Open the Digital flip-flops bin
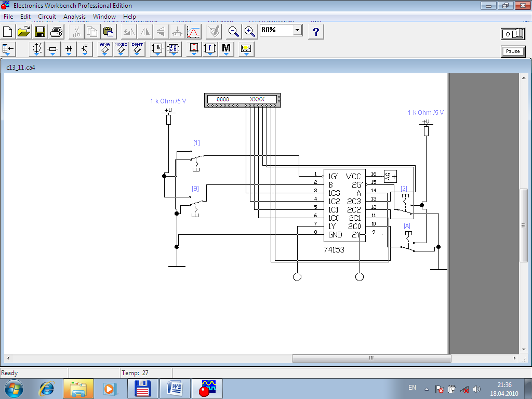Viewport: 532px width, 399px height. [174, 49]
